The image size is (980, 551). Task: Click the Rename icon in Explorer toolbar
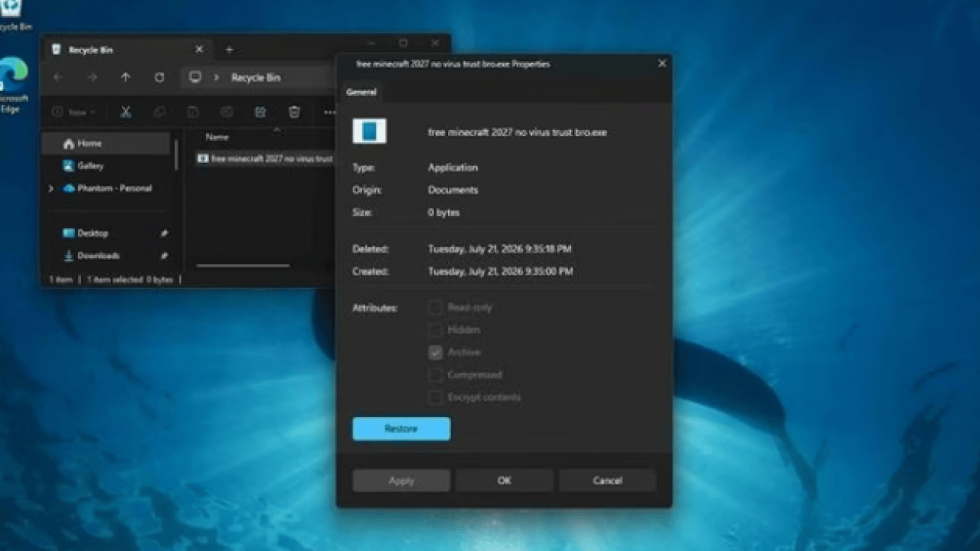pos(227,112)
